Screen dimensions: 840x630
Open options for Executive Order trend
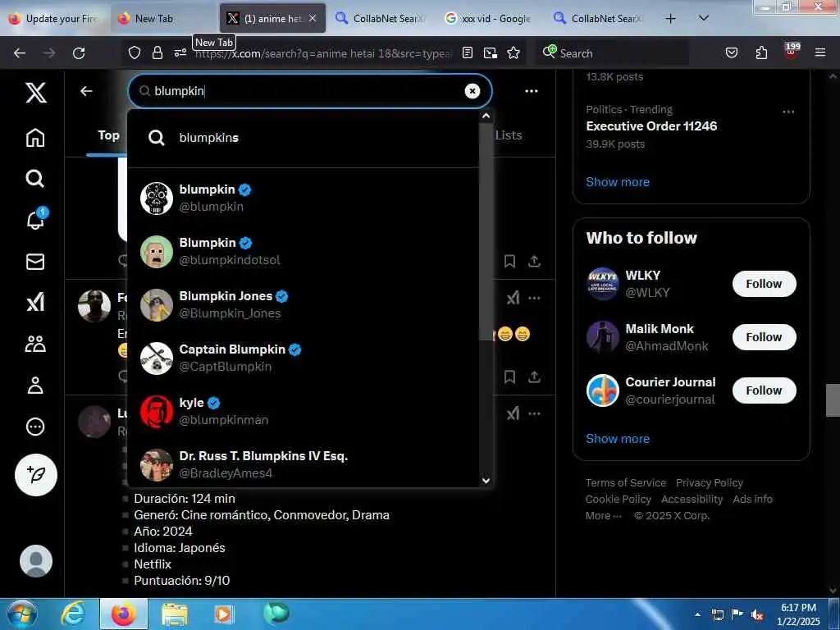pos(788,112)
